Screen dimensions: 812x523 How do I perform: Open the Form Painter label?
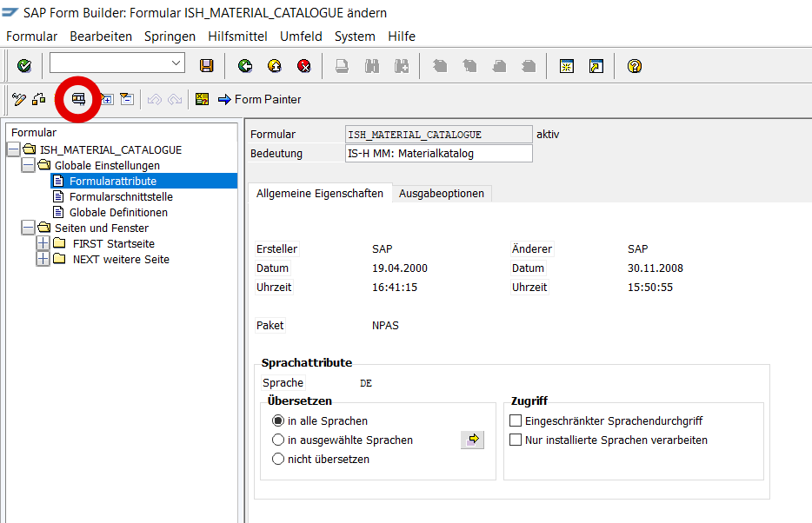pyautogui.click(x=268, y=99)
